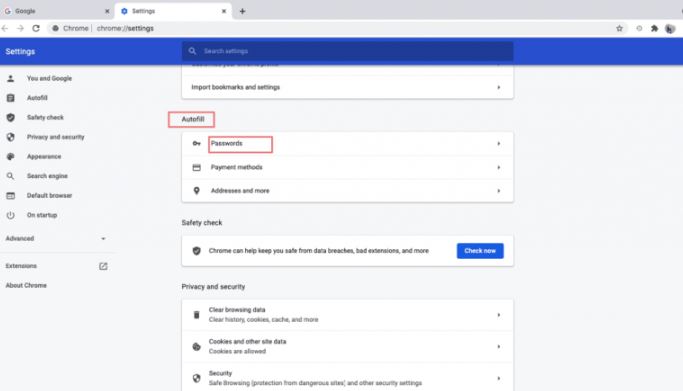Image resolution: width=683 pixels, height=391 pixels.
Task: Click the Settings header title
Action: [20, 51]
